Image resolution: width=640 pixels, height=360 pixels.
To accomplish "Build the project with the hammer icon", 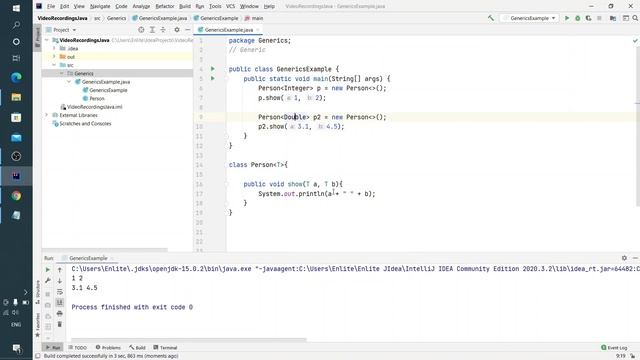I will pos(491,18).
